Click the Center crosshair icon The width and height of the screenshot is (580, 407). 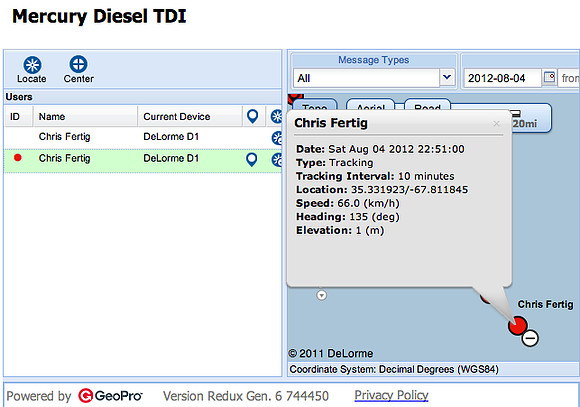click(x=78, y=64)
